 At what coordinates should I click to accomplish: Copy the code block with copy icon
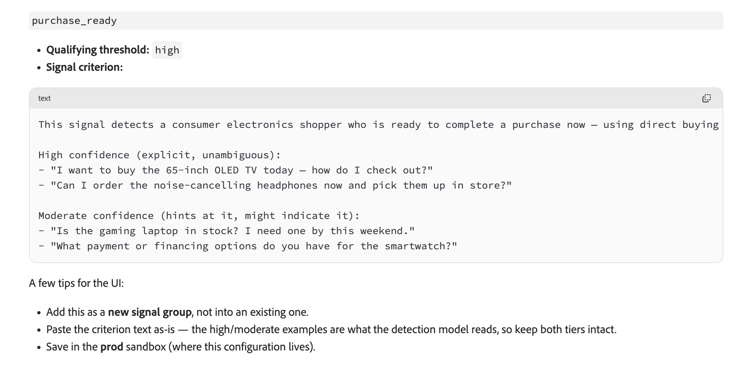[706, 98]
